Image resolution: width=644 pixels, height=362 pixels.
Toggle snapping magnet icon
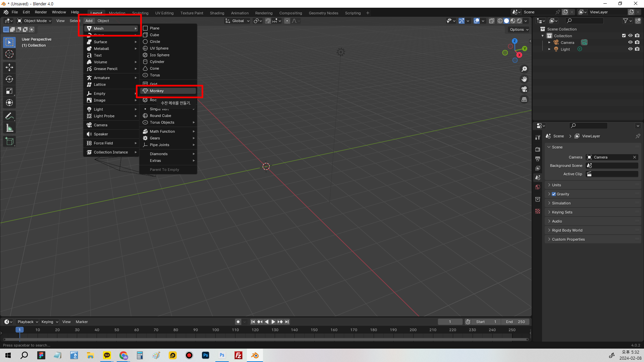pos(268,21)
